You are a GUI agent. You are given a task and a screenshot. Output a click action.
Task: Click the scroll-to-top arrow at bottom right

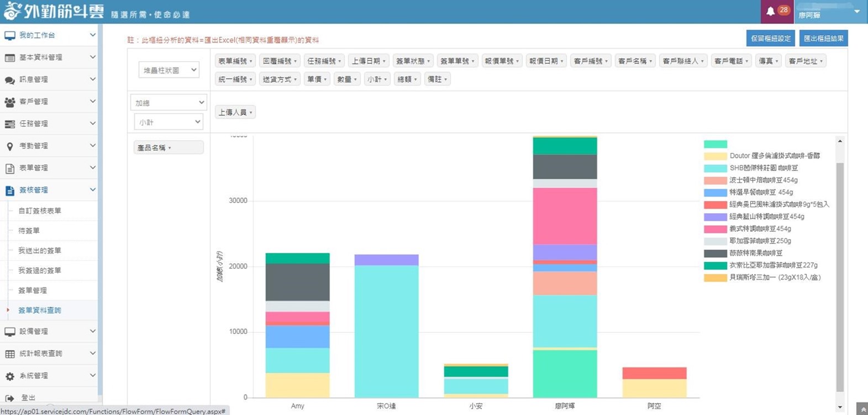(x=861, y=409)
